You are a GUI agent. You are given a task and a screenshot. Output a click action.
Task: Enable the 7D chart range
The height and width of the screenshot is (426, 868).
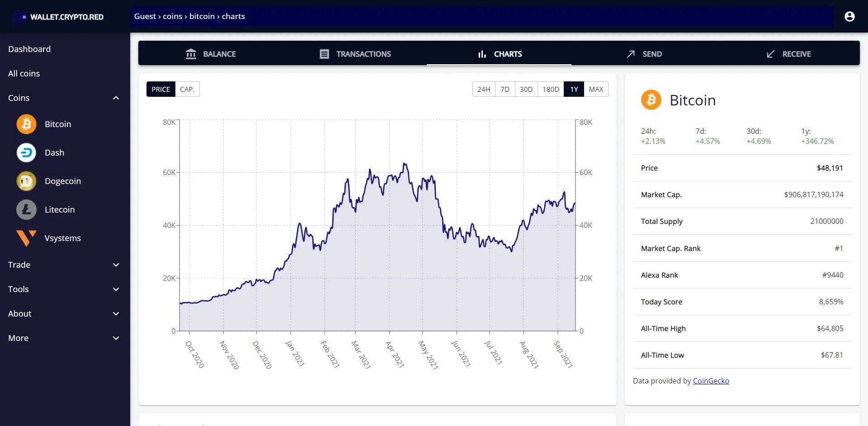pyautogui.click(x=505, y=89)
